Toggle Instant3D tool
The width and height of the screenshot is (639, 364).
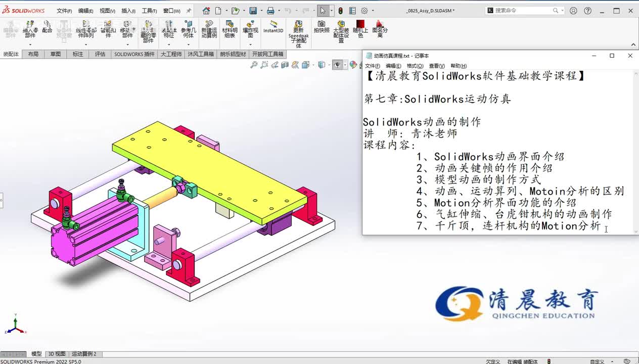273,27
